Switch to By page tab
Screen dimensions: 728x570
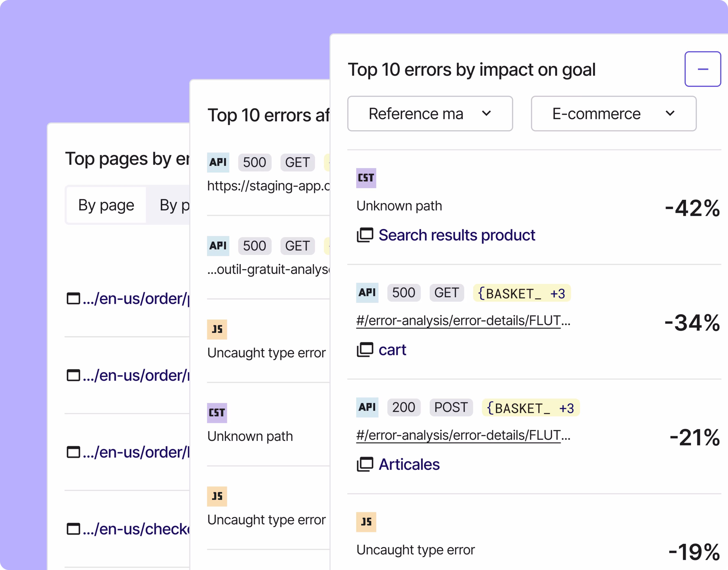pos(106,205)
